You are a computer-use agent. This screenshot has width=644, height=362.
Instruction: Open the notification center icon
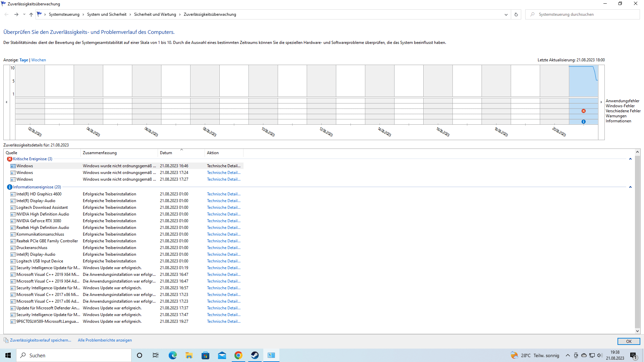point(634,356)
